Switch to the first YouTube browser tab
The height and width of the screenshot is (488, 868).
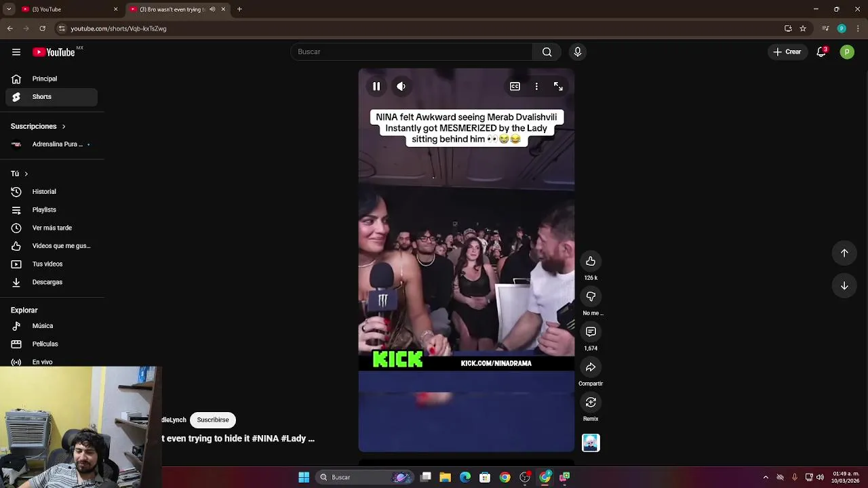(x=70, y=9)
